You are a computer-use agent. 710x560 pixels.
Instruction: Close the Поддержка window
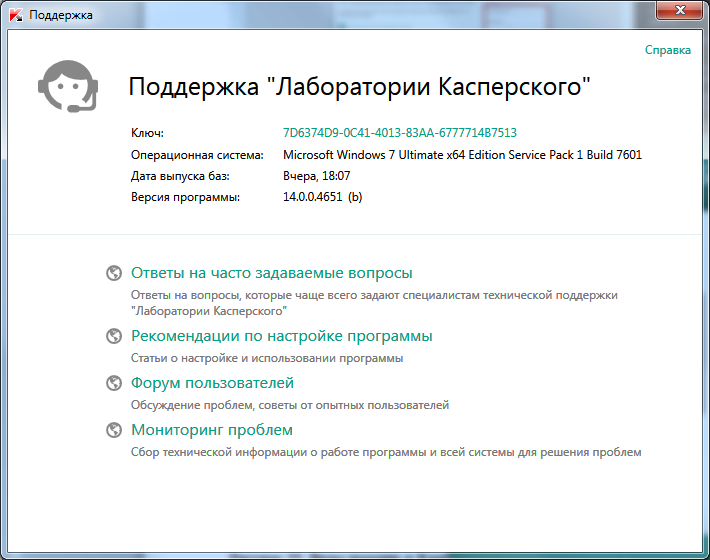[680, 10]
